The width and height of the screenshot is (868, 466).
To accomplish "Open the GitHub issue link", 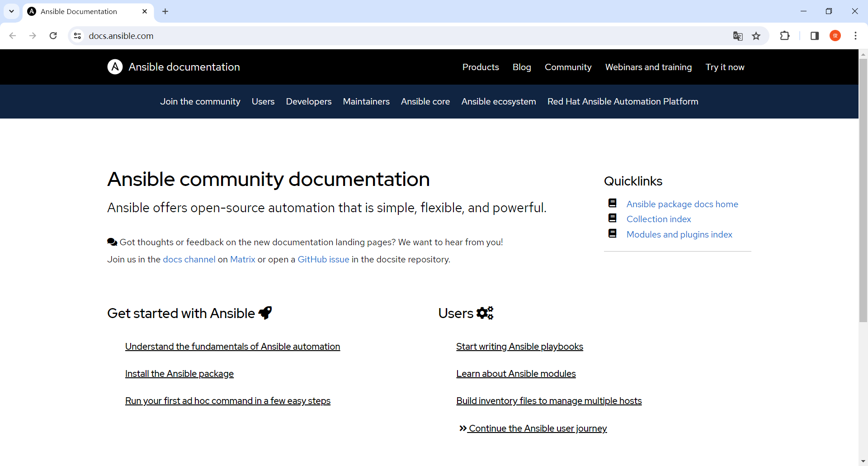I will point(323,259).
